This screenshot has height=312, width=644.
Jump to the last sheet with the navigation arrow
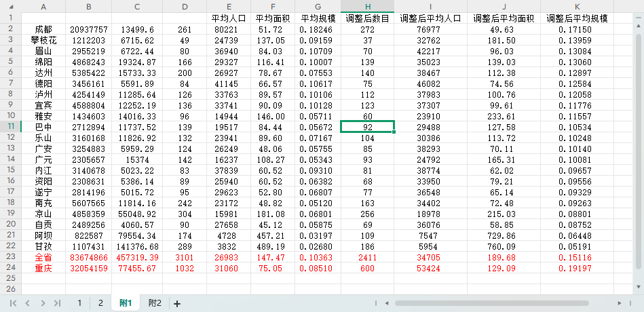coord(57,303)
